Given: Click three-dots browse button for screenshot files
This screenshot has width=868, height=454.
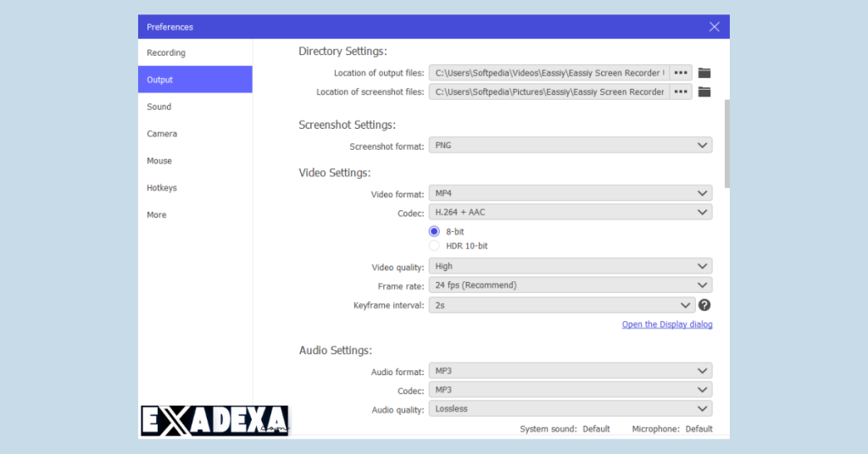Looking at the screenshot, I should 681,91.
